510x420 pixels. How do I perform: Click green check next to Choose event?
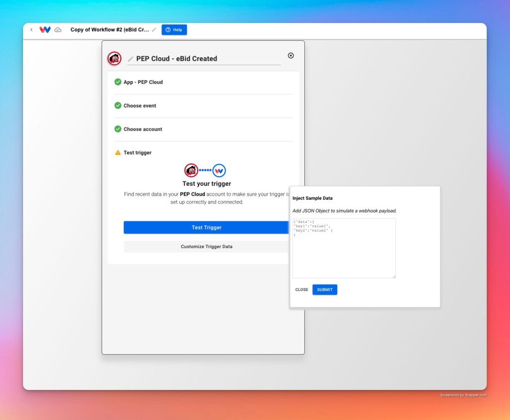(x=118, y=106)
